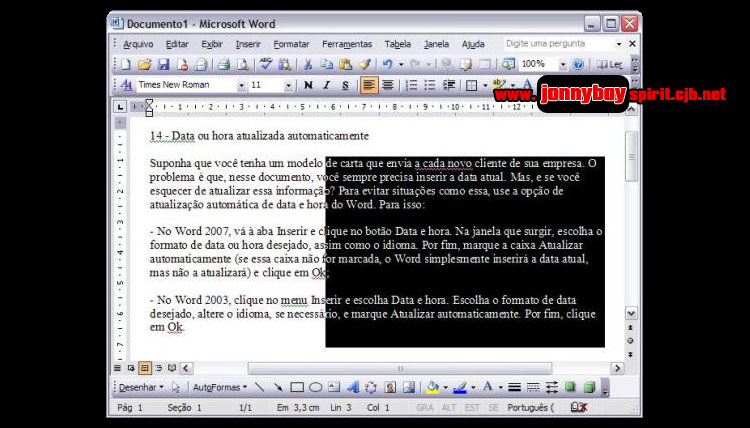Toggle center alignment
This screenshot has height=428, width=750.
(x=388, y=85)
